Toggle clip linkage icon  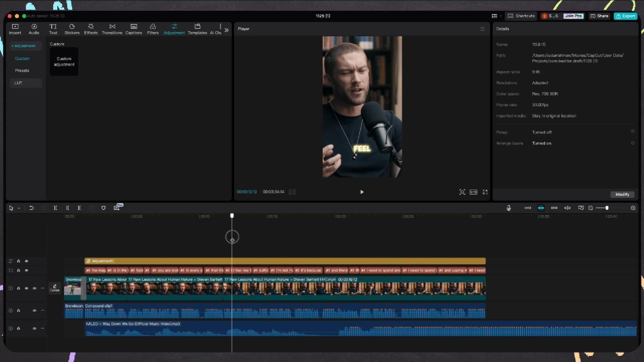[x=554, y=208]
